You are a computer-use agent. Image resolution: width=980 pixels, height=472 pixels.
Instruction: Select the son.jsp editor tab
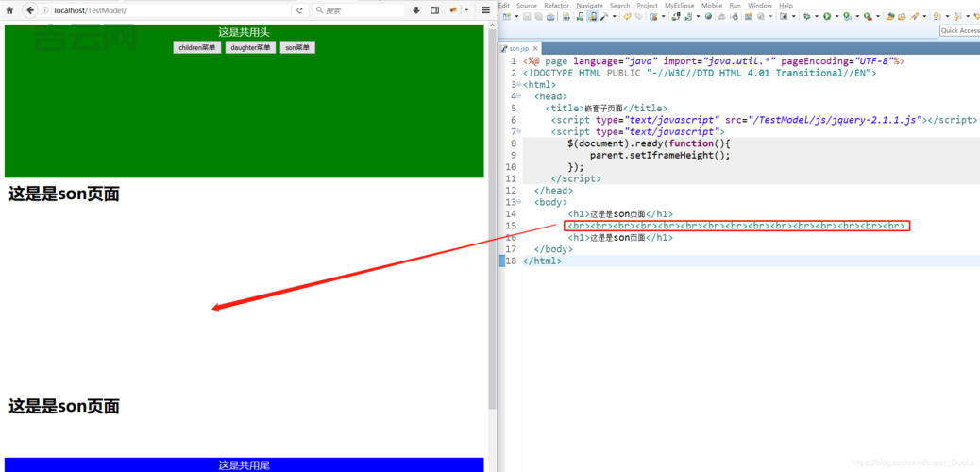coord(519,48)
